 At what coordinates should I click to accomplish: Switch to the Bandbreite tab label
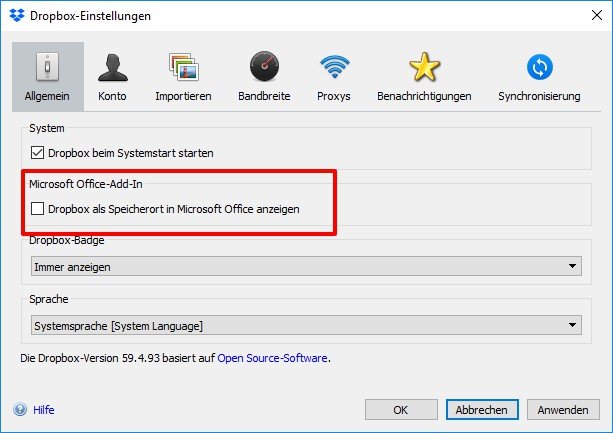264,97
